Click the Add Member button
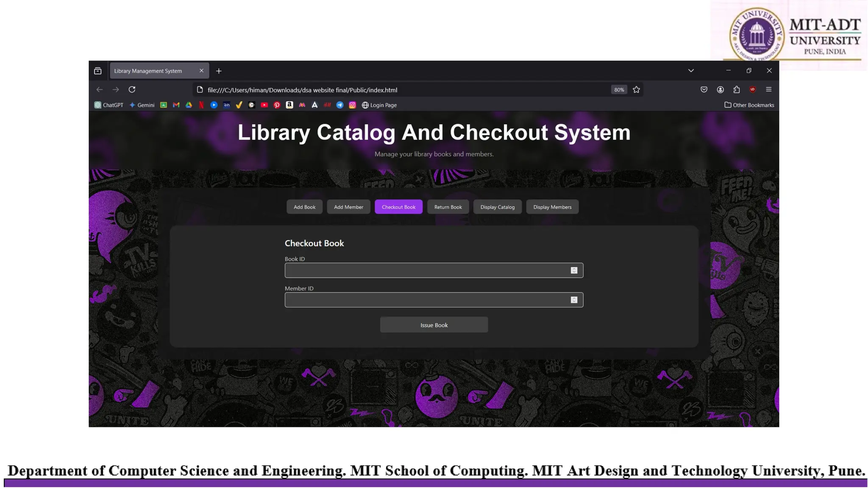868x488 pixels. coord(348,207)
